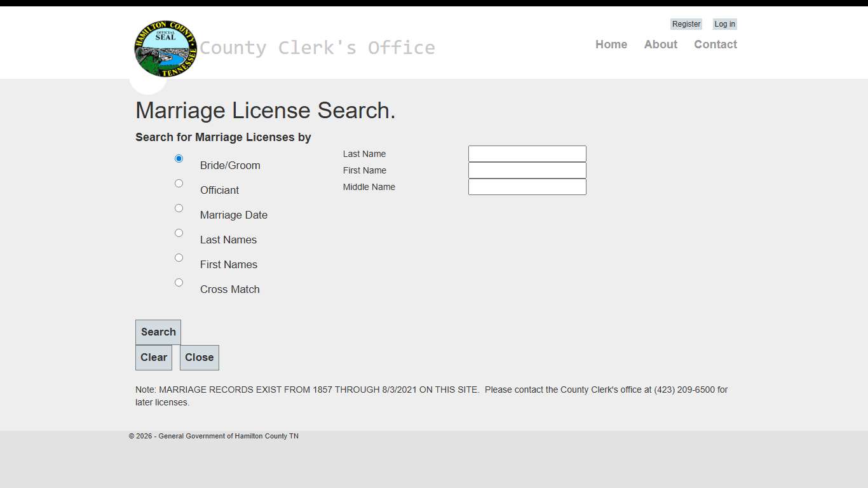Image resolution: width=868 pixels, height=488 pixels.
Task: Go to the Contact page
Action: [715, 44]
